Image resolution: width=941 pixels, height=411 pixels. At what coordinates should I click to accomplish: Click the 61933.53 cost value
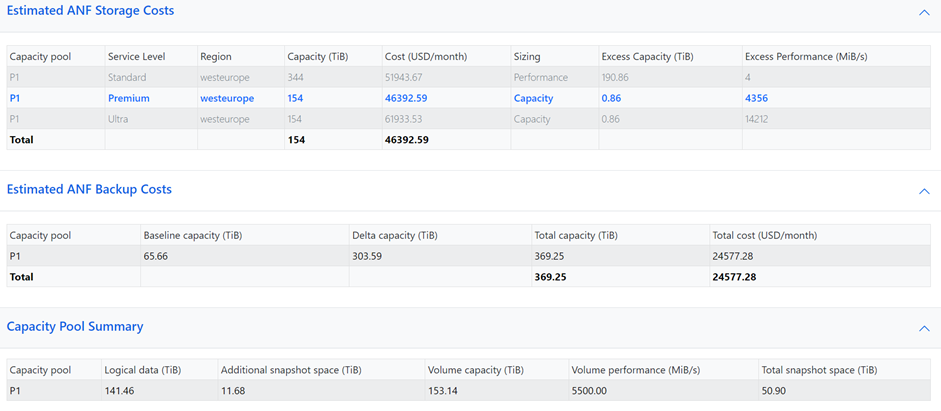click(x=405, y=119)
